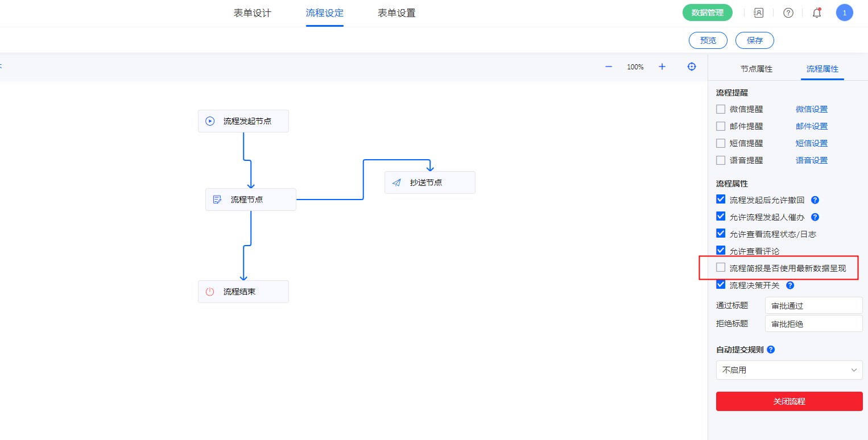Click the 通过标题 input field
Image resolution: width=868 pixels, height=440 pixels.
click(813, 306)
